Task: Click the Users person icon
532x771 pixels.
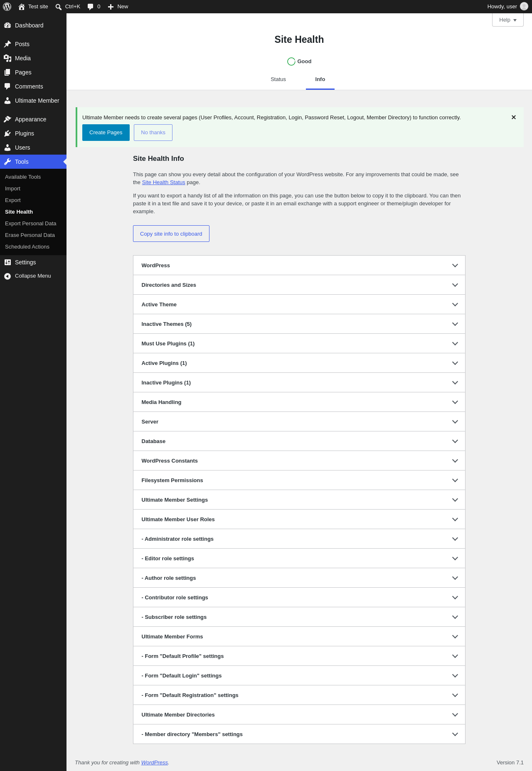Action: tap(7, 148)
